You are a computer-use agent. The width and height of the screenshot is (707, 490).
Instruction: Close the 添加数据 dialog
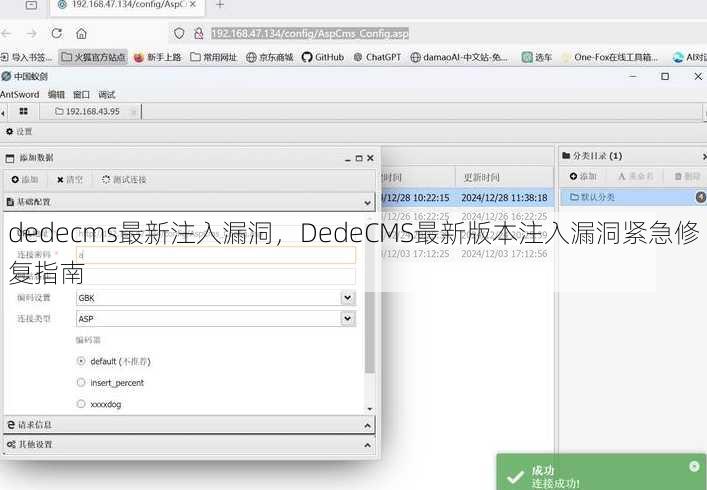pyautogui.click(x=371, y=158)
